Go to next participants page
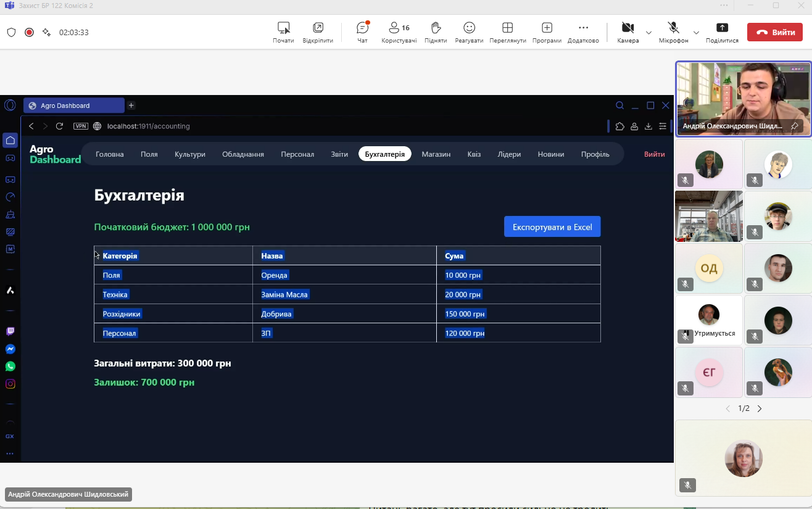 point(760,408)
